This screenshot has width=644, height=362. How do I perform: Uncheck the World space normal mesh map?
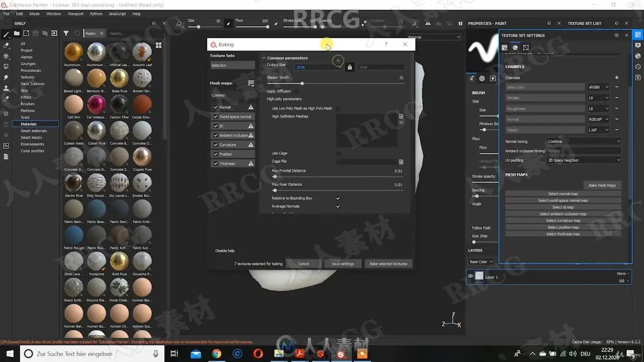coord(216,117)
